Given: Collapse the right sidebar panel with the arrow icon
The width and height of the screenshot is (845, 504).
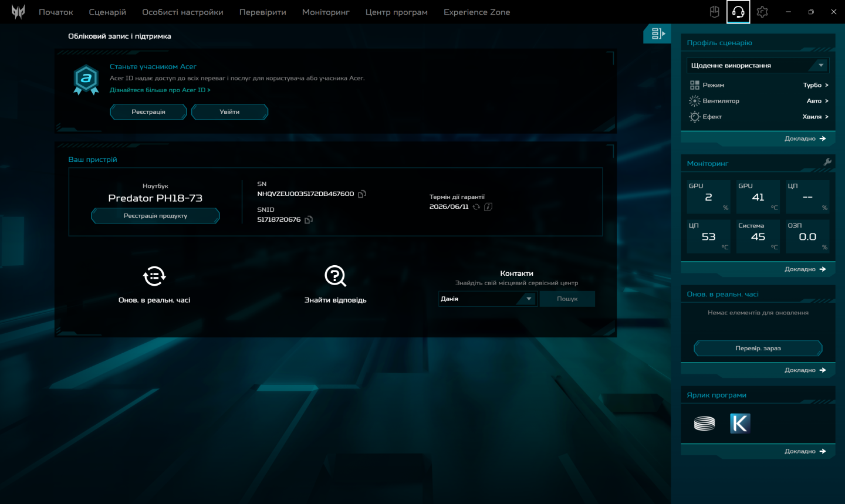Looking at the screenshot, I should (x=657, y=34).
